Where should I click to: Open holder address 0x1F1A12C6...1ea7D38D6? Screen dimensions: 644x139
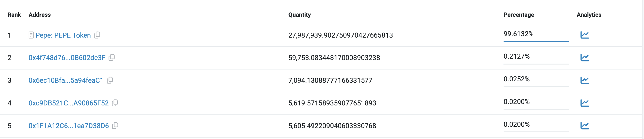(69, 126)
